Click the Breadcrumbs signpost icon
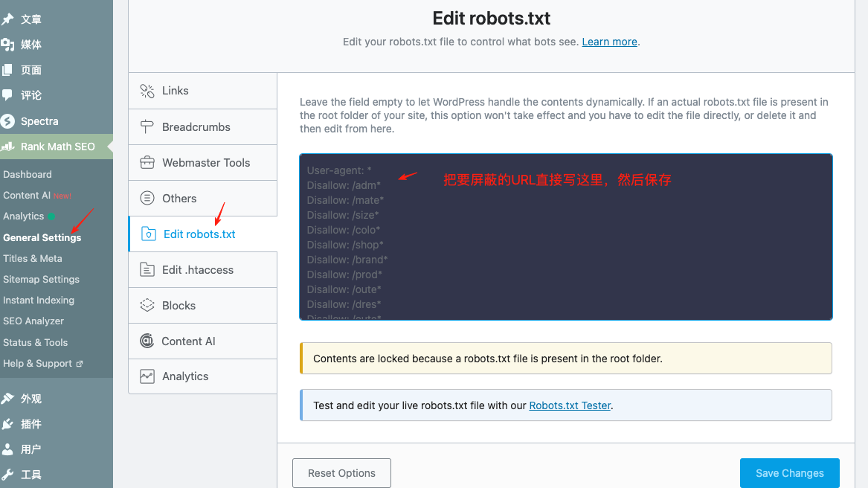Viewport: 868px width, 488px height. pyautogui.click(x=147, y=127)
